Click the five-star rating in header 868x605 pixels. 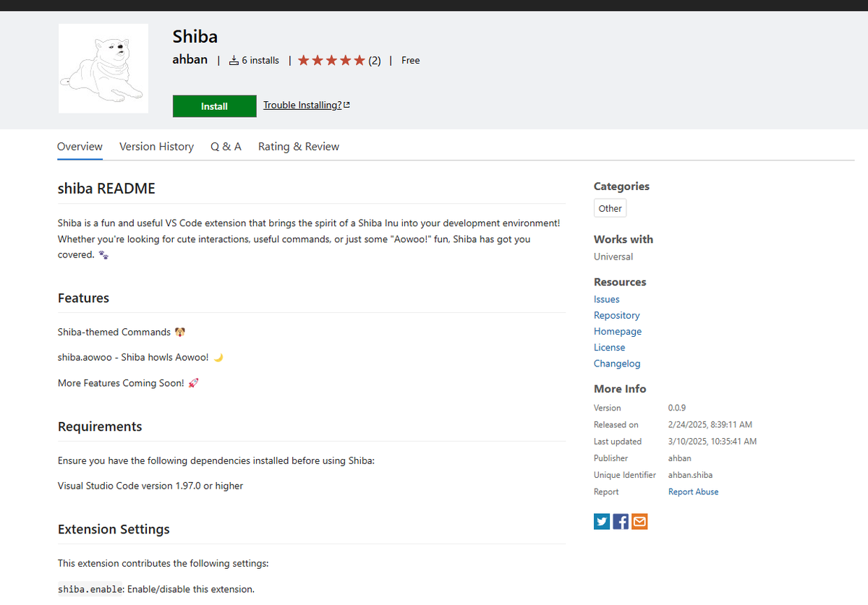[x=331, y=61]
